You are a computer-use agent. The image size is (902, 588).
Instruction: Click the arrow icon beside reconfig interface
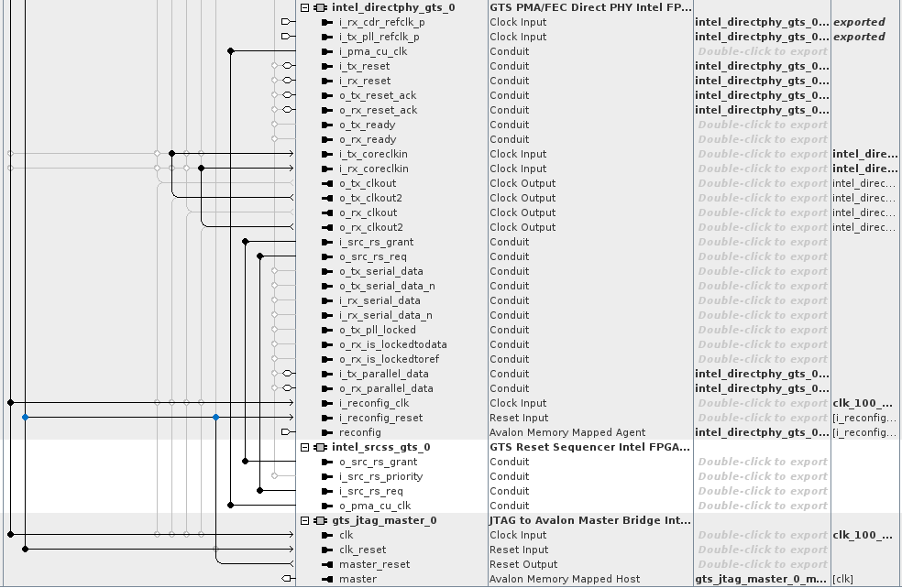tap(327, 433)
